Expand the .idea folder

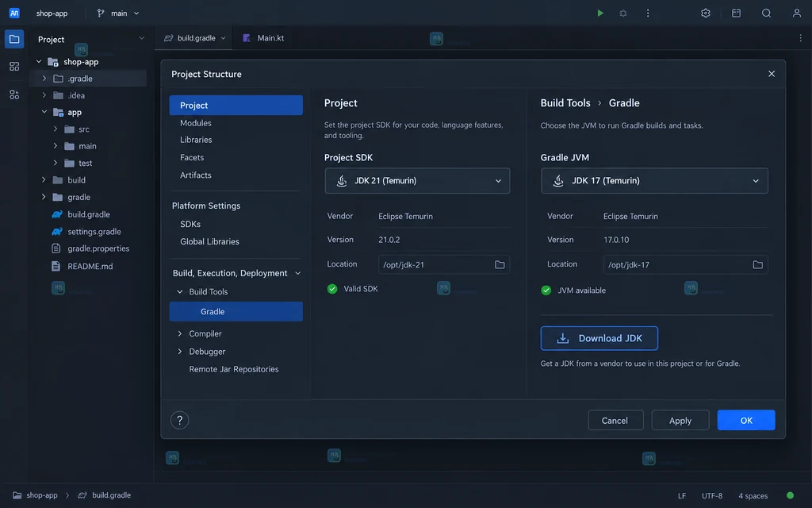[44, 95]
